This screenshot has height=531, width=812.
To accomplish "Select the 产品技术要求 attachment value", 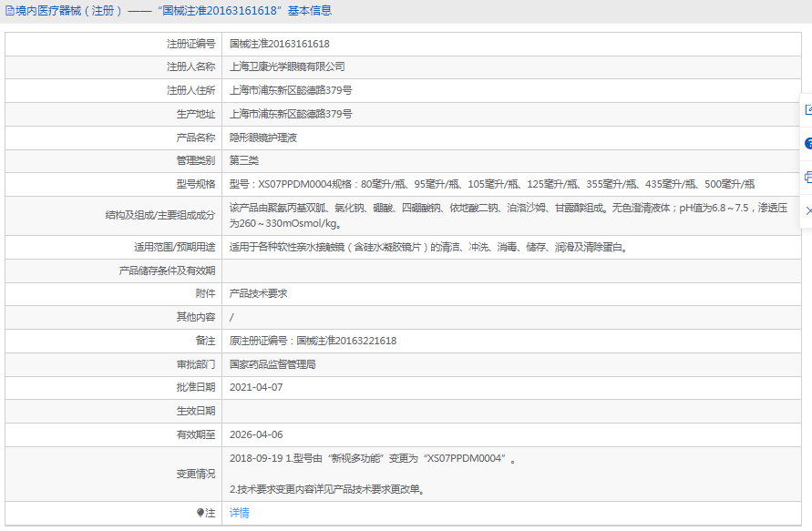I will coord(259,293).
